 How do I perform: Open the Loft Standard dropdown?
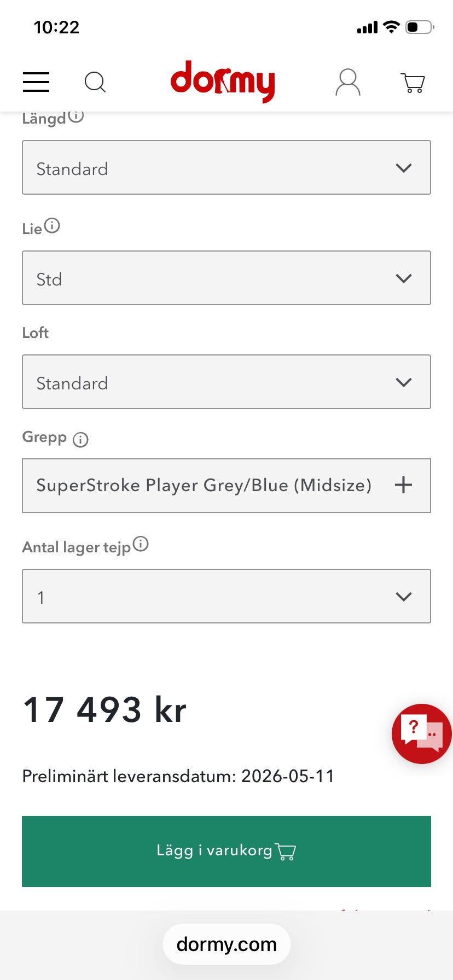226,382
